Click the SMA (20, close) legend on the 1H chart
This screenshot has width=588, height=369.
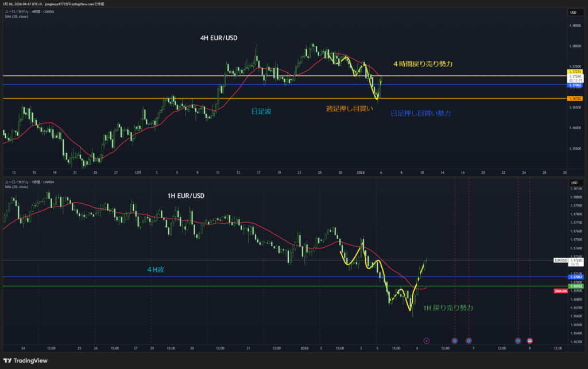(x=16, y=186)
